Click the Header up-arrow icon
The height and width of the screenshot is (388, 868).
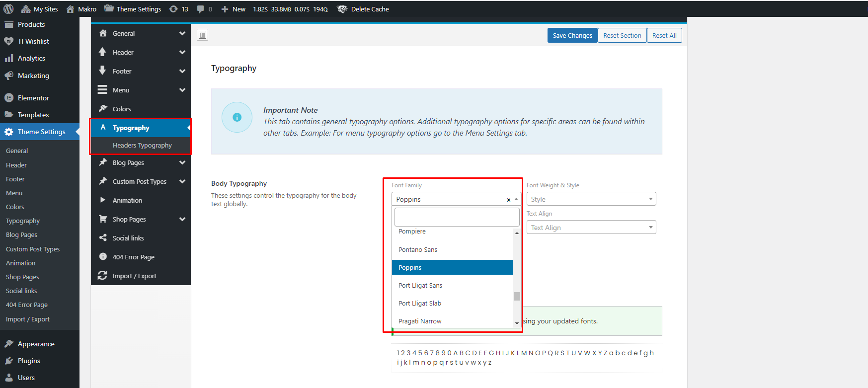coord(103,52)
